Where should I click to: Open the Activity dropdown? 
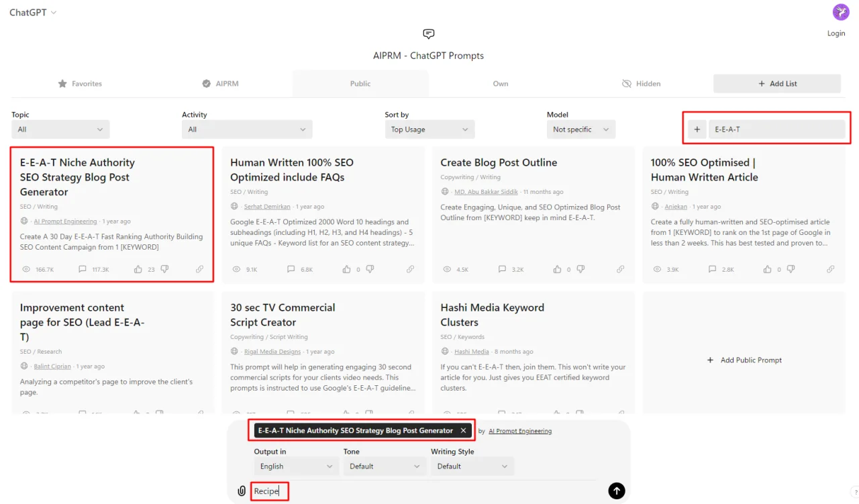(247, 130)
